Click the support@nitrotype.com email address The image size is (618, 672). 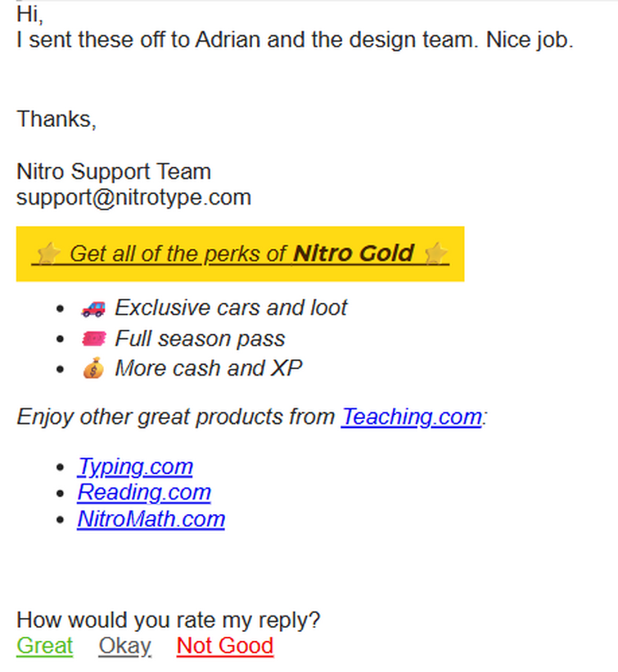133,197
